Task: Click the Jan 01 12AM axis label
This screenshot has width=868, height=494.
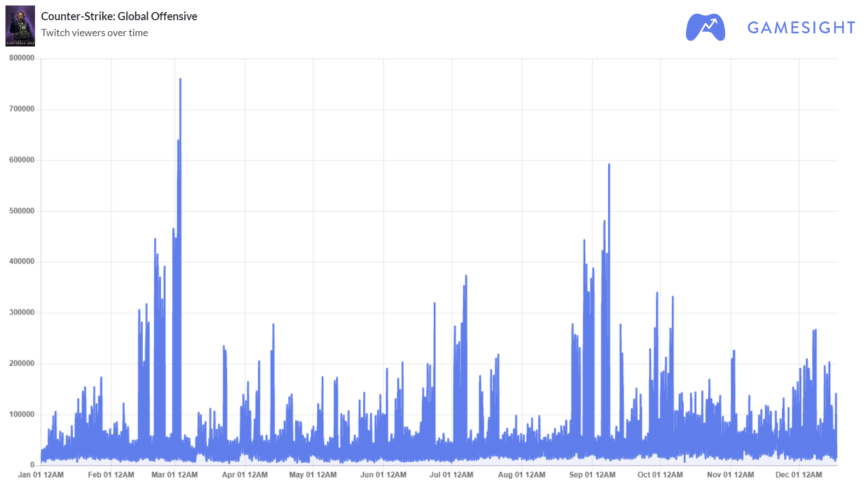Action: click(x=41, y=475)
